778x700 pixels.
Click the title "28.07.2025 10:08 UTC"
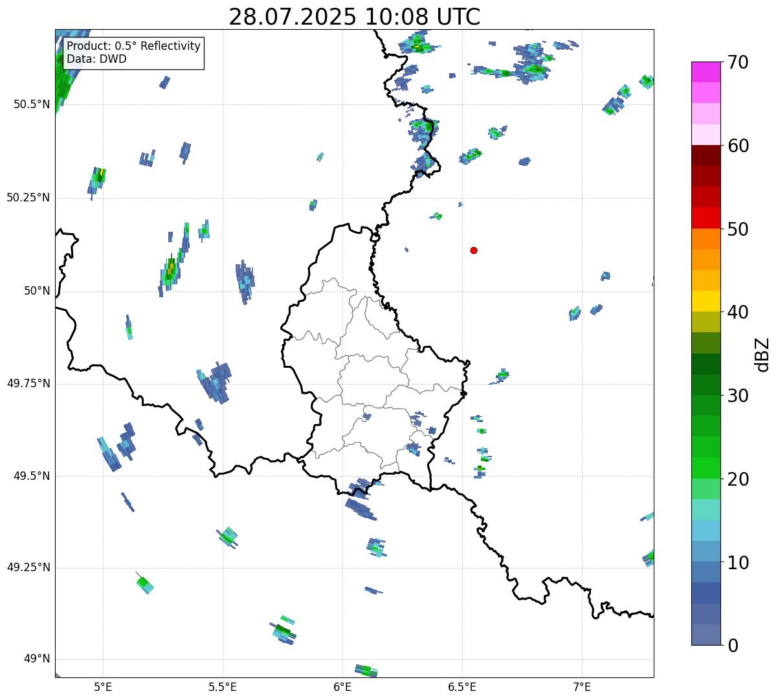355,16
